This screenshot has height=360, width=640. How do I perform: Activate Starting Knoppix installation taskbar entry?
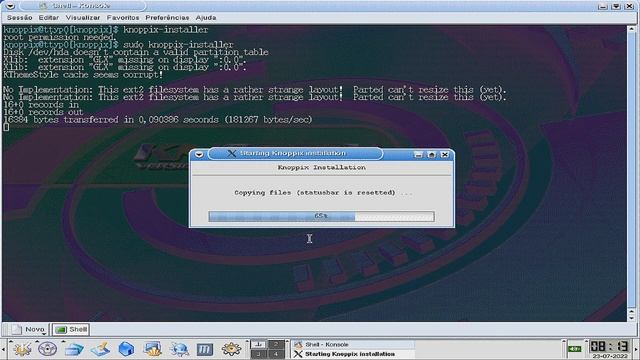pos(353,354)
